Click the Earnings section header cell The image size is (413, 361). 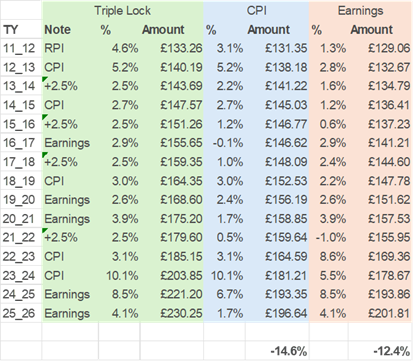coord(361,11)
